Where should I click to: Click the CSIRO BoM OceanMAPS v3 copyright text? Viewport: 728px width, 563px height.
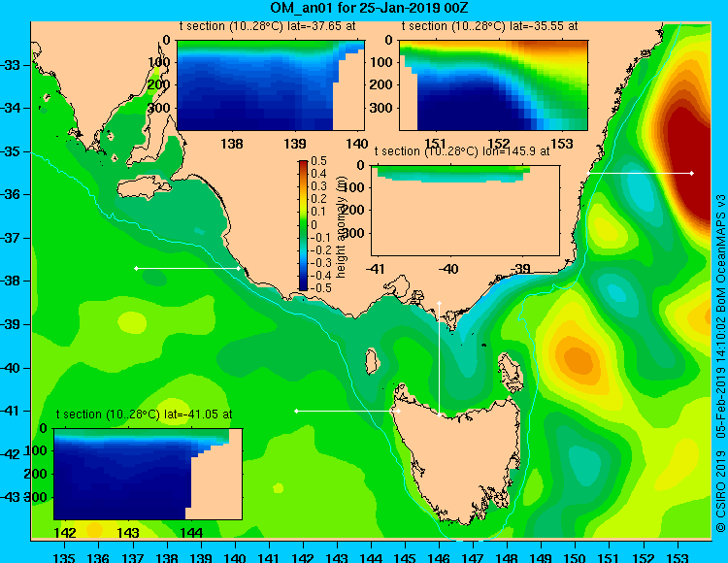(x=720, y=363)
